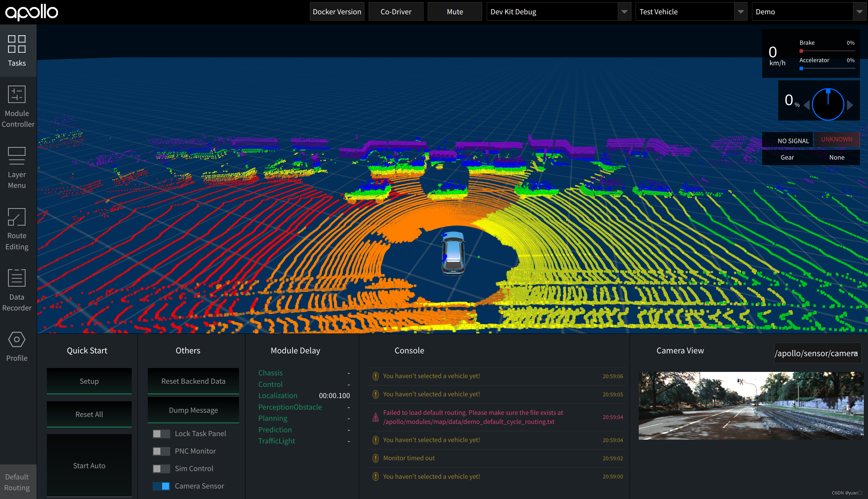Image resolution: width=868 pixels, height=499 pixels.
Task: Open the /apollo/sensor/camera channel dropdown
Action: pyautogui.click(x=817, y=353)
